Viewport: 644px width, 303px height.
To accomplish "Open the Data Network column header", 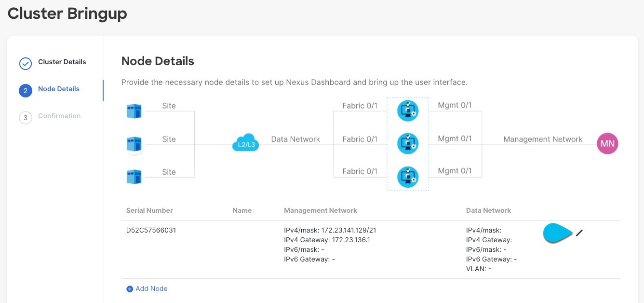I will [488, 210].
